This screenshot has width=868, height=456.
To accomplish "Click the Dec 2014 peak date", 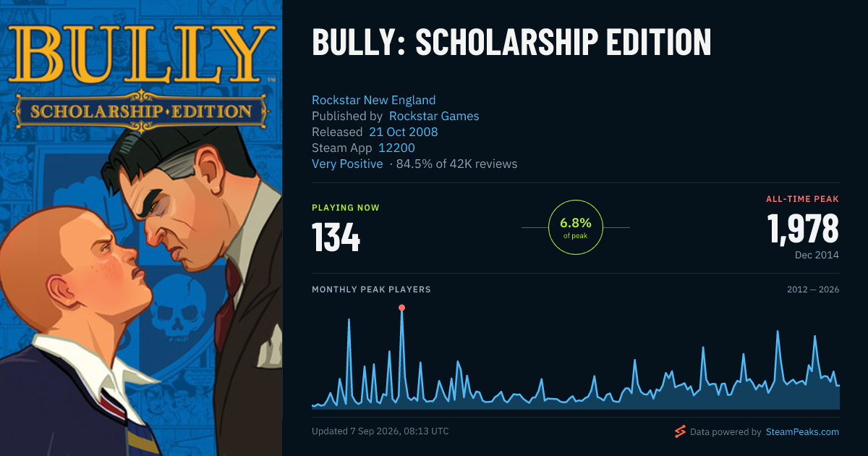I will click(817, 255).
